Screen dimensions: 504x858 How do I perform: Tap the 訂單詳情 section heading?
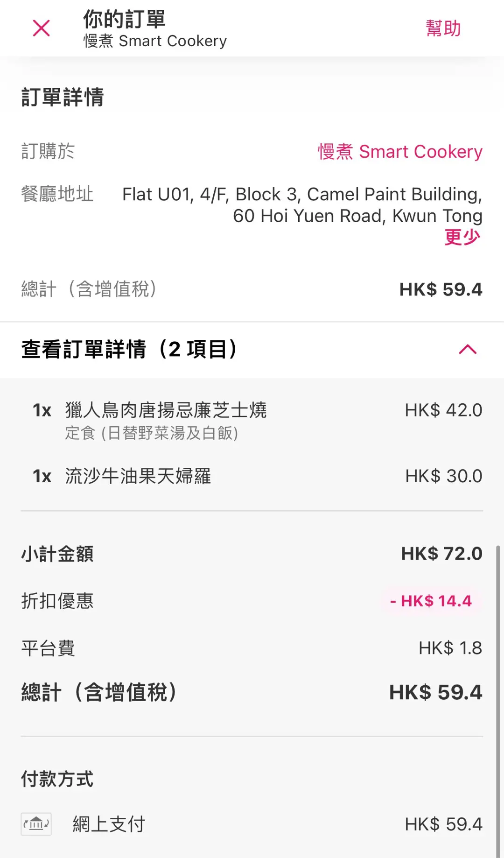tap(63, 97)
